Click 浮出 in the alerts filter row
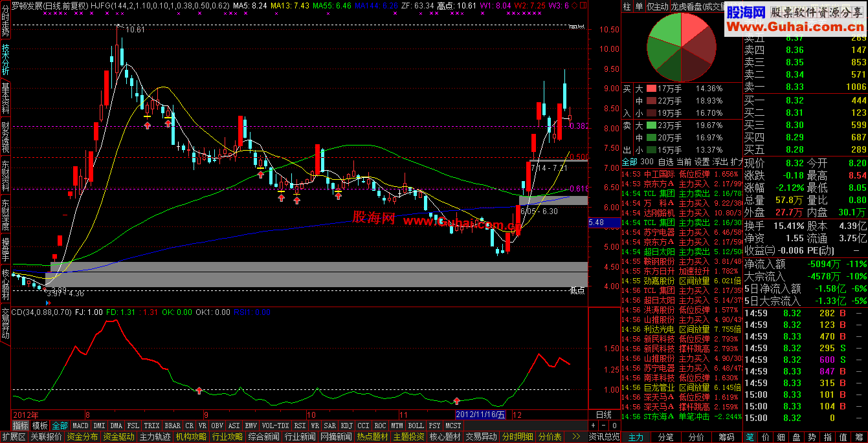Viewport: 868px width, 443px height. pos(720,161)
